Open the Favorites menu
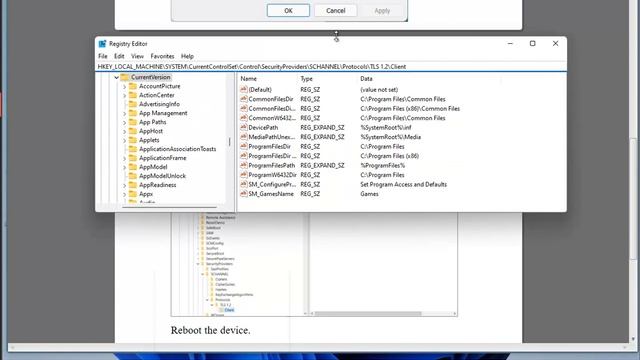Image resolution: width=640 pixels, height=360 pixels. (x=162, y=56)
